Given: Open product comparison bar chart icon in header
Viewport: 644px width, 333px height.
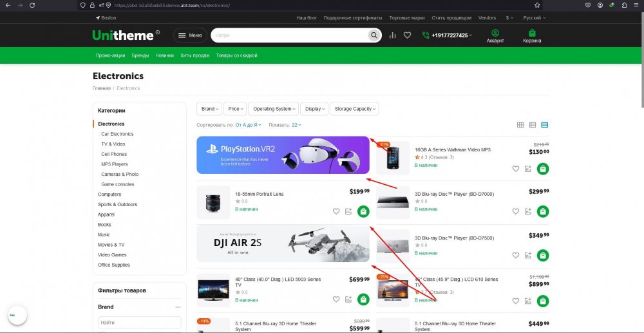Looking at the screenshot, I should tap(393, 35).
